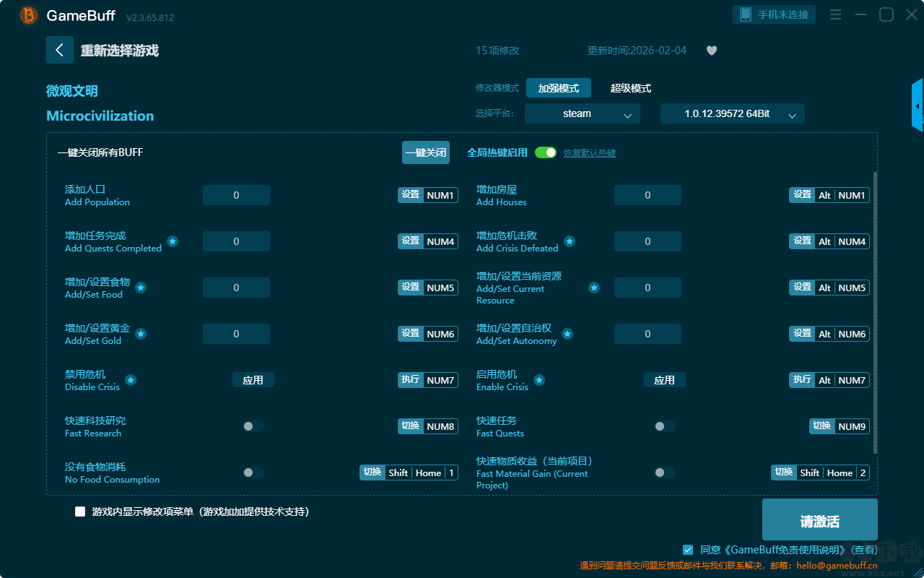Go back using the arrow button
This screenshot has height=578, width=924.
(x=60, y=50)
